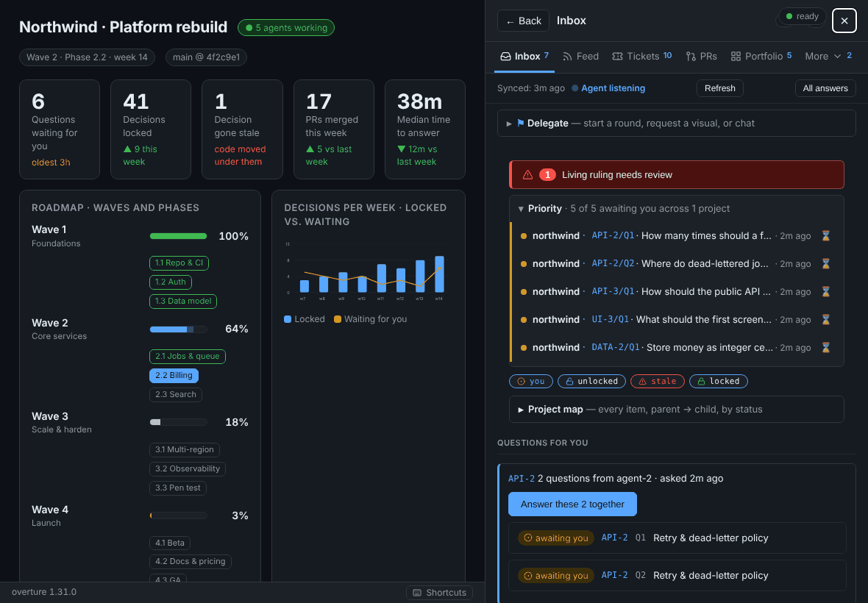Click the Wave 1 progress bar
Viewport: 868px width, 603px height.
[x=178, y=236]
